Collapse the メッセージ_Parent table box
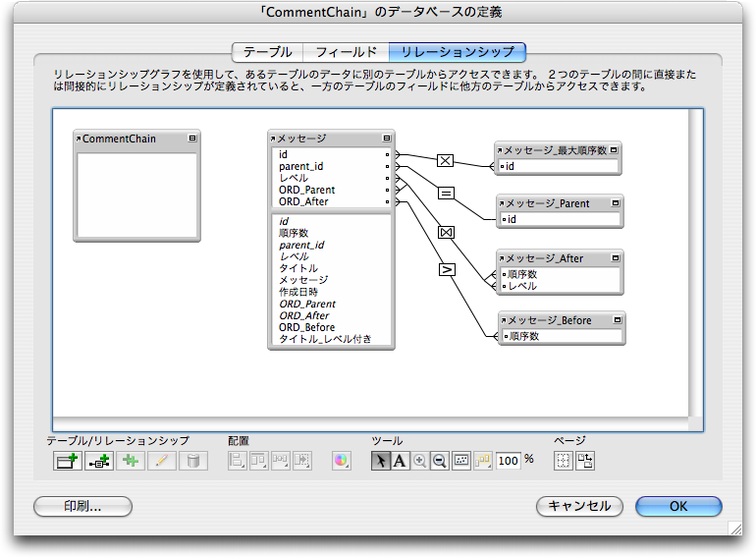The image size is (756, 558). point(615,203)
